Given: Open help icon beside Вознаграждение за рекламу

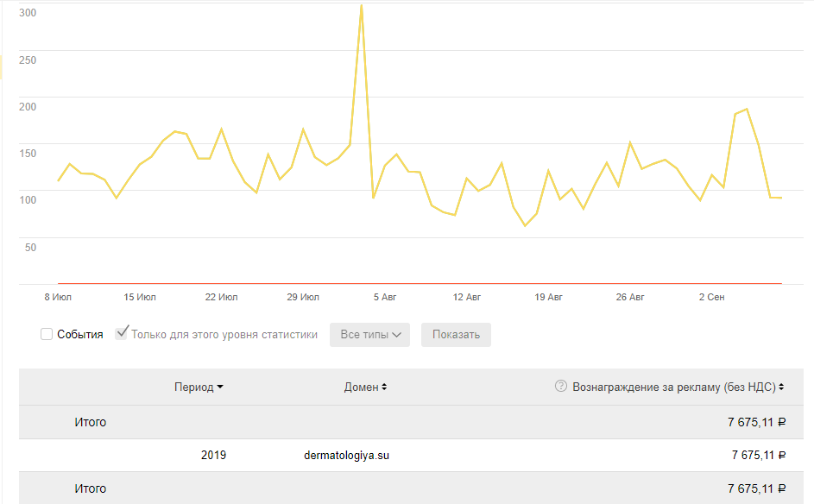Looking at the screenshot, I should tap(561, 386).
